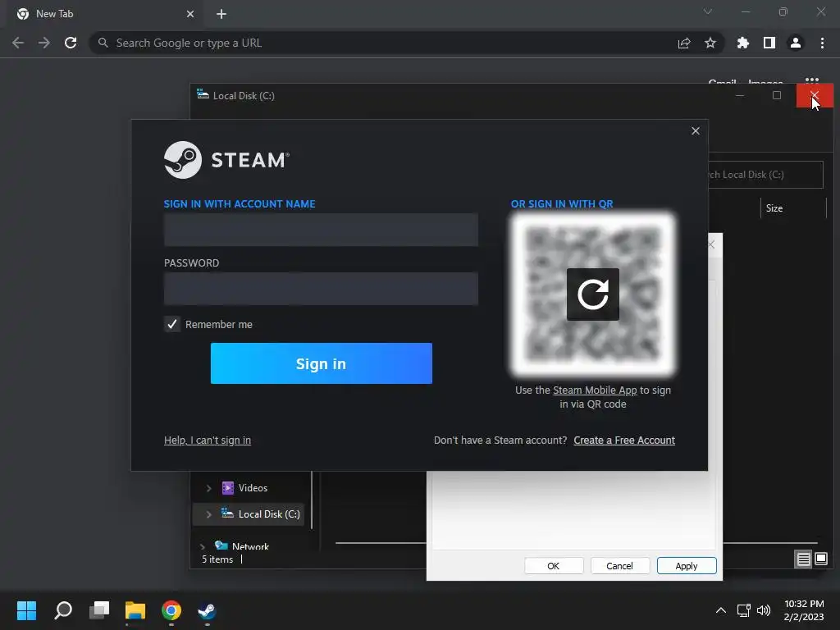Close the Local Disk (C:) Explorer window

tap(815, 95)
